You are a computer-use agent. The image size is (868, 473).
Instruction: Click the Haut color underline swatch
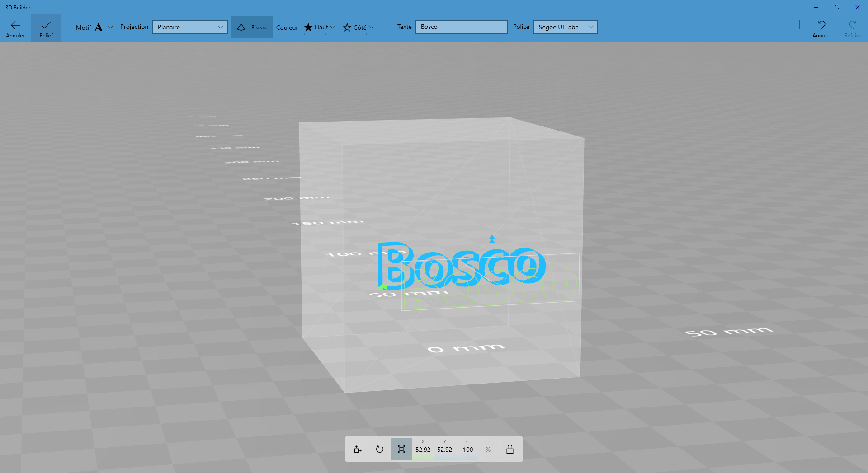[315, 34]
